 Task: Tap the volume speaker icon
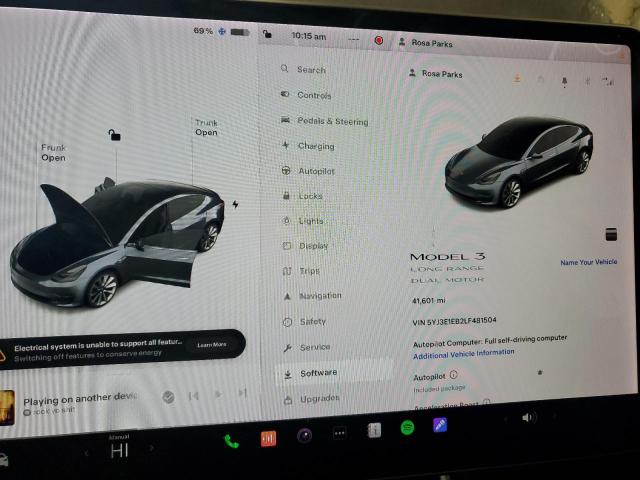(529, 418)
